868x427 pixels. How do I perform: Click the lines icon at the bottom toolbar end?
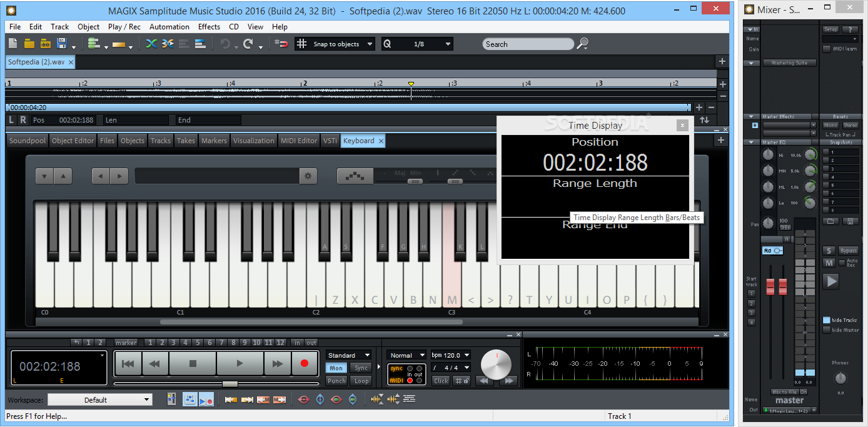(410, 399)
